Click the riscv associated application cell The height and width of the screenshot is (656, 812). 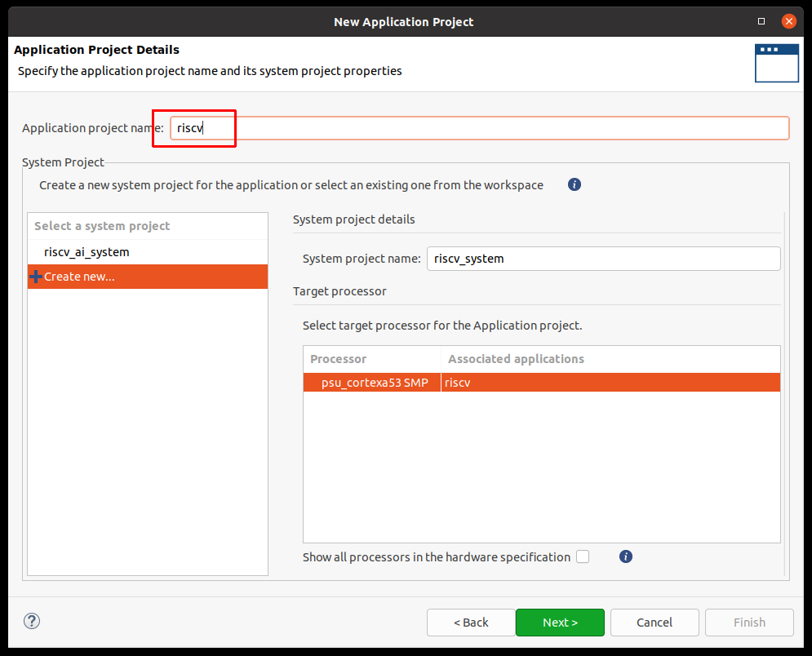pyautogui.click(x=610, y=383)
